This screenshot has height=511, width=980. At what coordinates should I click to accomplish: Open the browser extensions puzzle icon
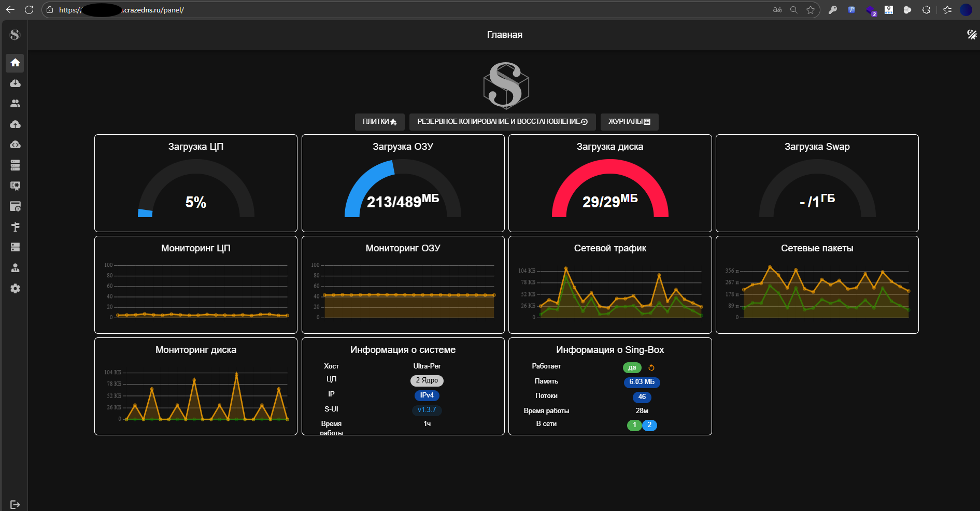[x=926, y=10]
